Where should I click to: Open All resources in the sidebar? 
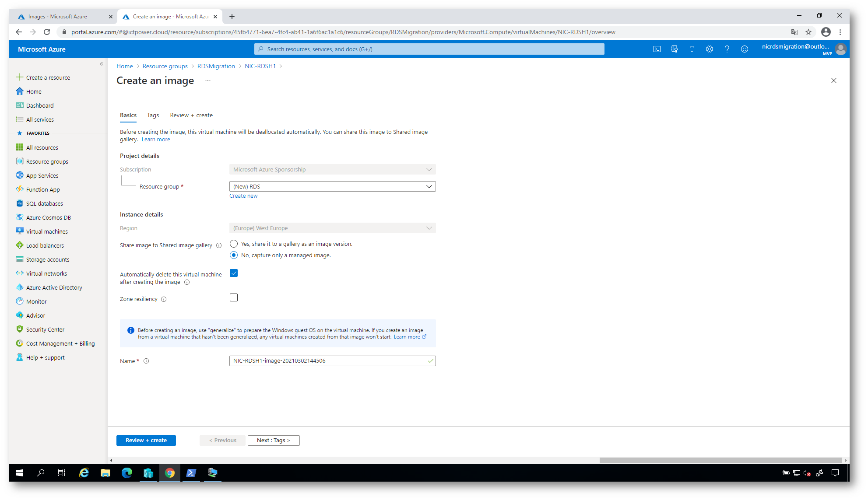(x=42, y=147)
